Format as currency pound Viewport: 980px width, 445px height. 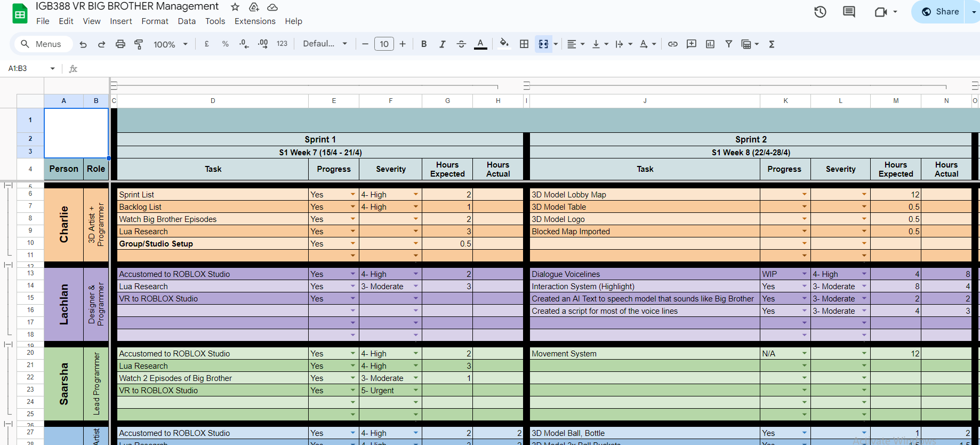pos(207,44)
